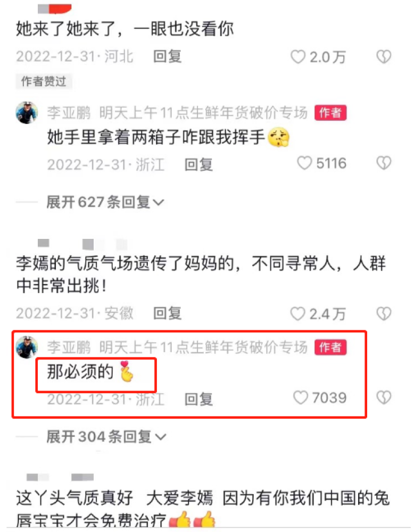The image size is (414, 532).
Task: Open 李亚鹏 avatar beside 那必须的 reply
Action: [x=27, y=347]
